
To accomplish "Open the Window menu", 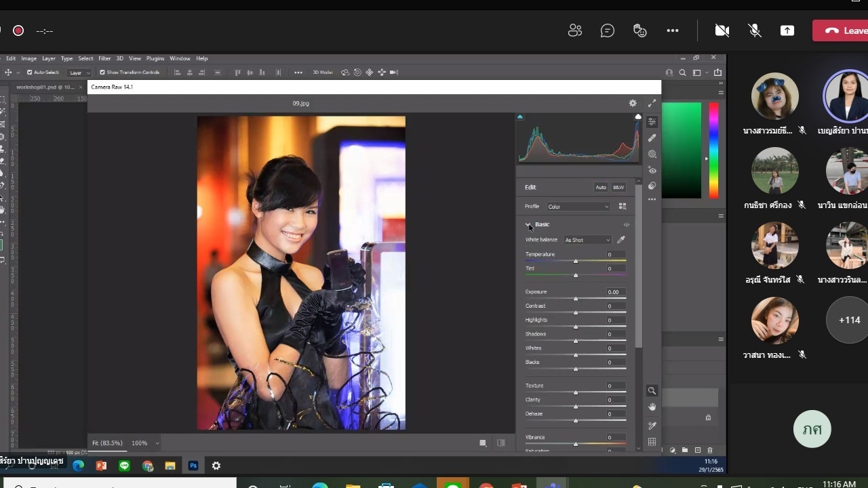I will (180, 58).
